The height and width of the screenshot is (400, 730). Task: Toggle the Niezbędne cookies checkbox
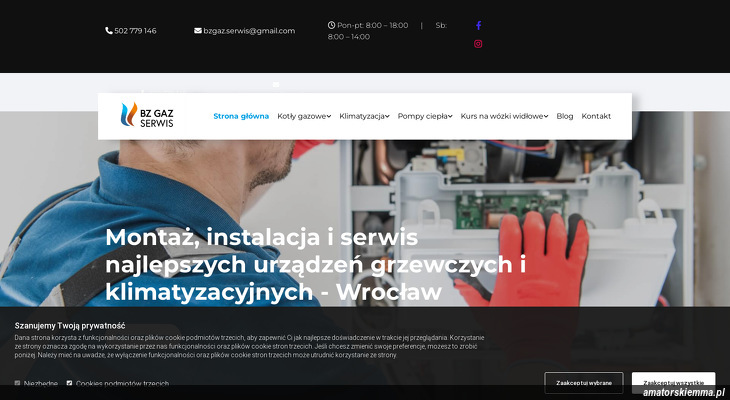tap(18, 383)
